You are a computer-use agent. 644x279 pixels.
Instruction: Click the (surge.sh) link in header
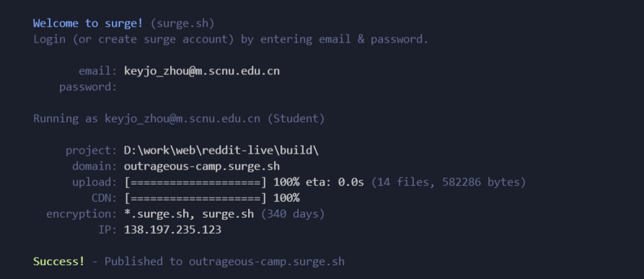click(x=182, y=23)
